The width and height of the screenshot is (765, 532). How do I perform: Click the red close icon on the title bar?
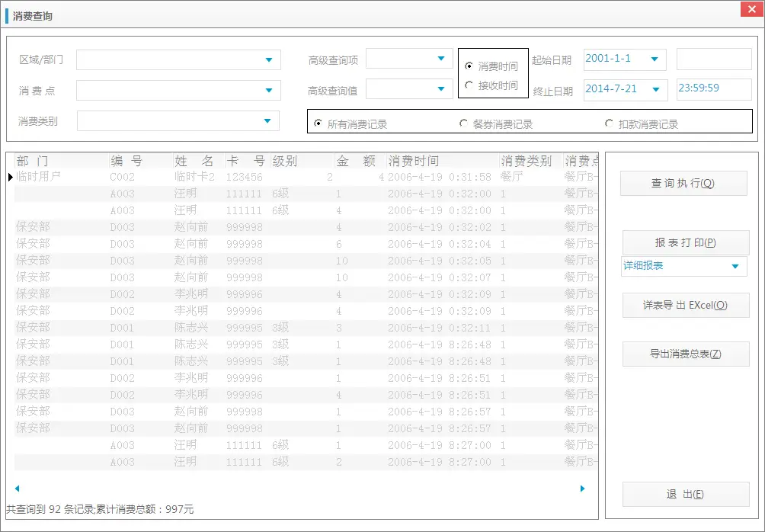click(x=751, y=9)
